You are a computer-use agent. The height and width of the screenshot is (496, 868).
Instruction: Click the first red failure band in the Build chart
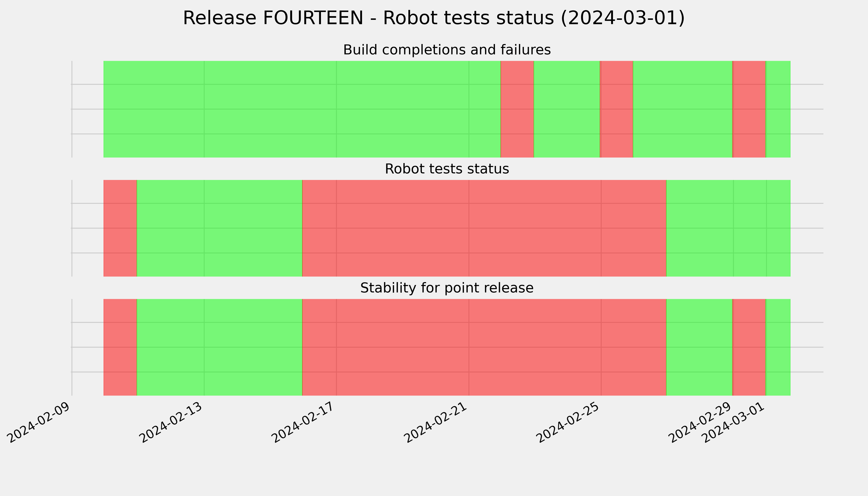[x=517, y=109]
